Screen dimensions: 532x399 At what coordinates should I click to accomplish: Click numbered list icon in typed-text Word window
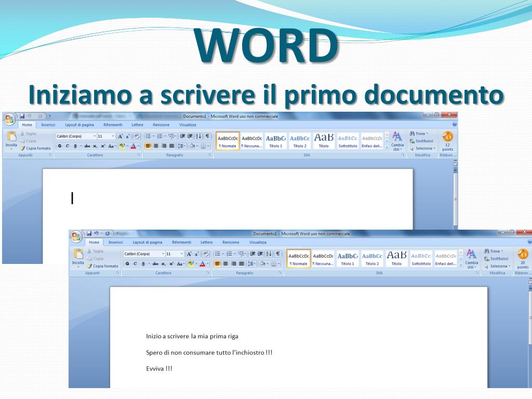[229, 254]
